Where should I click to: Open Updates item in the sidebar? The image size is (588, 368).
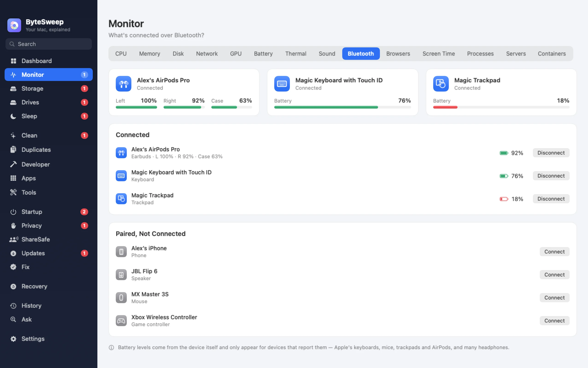coord(49,253)
